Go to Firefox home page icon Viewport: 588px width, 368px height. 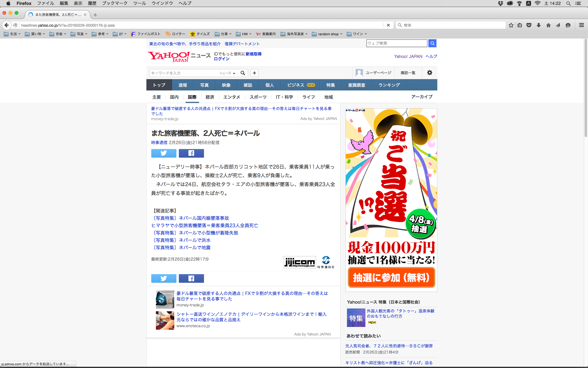coord(548,25)
